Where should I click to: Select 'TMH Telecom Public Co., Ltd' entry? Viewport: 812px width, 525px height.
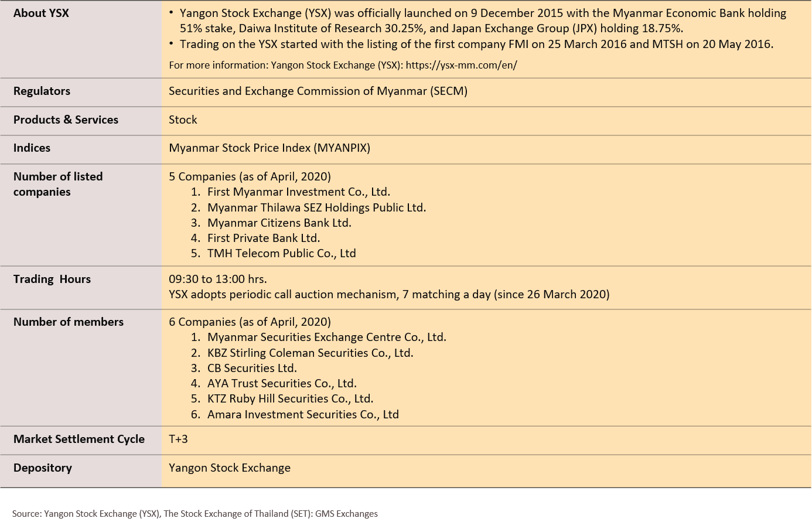click(281, 253)
